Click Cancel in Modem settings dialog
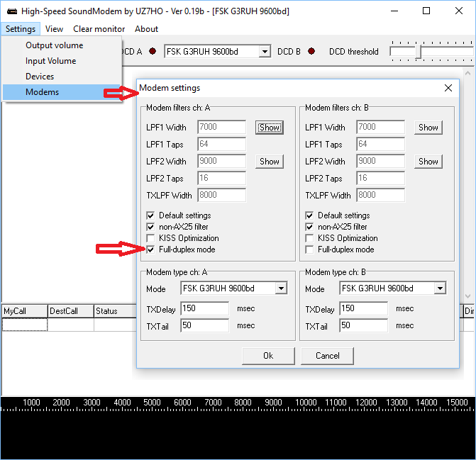The height and width of the screenshot is (460, 476). (327, 356)
